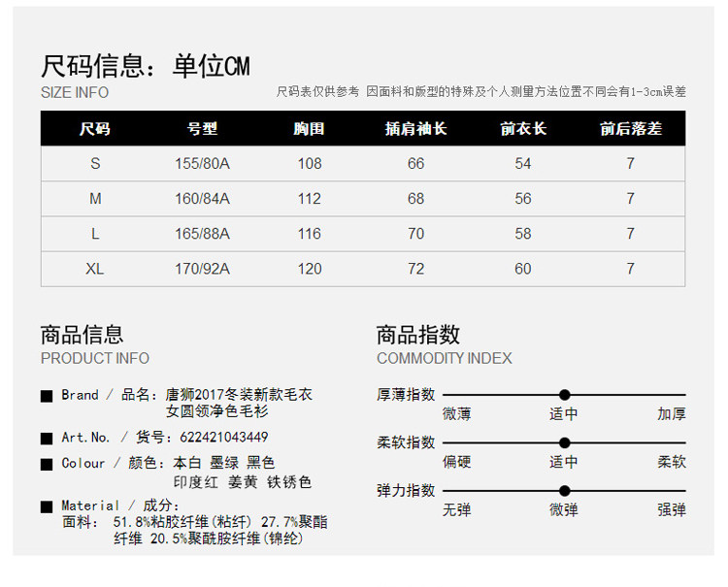Click the bust value 120
This screenshot has width=728, height=587.
(x=310, y=269)
